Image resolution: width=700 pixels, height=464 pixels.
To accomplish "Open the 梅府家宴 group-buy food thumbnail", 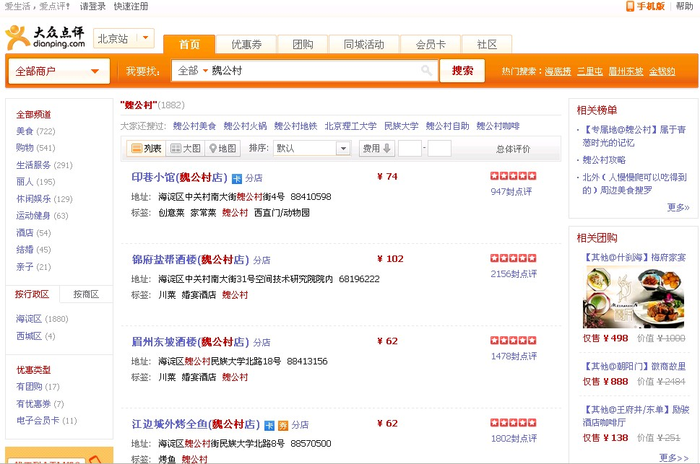I will 633,297.
